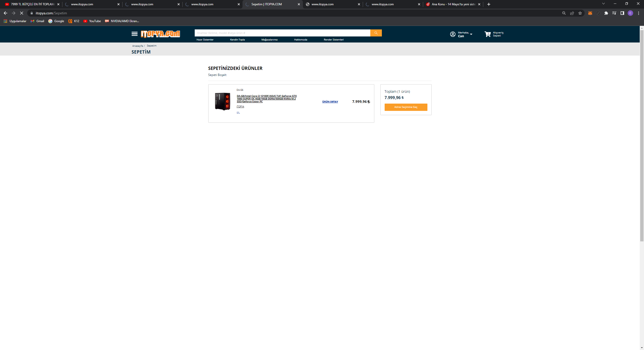Open the tab search chevron dropdown
This screenshot has width=644, height=350.
pyautogui.click(x=603, y=4)
